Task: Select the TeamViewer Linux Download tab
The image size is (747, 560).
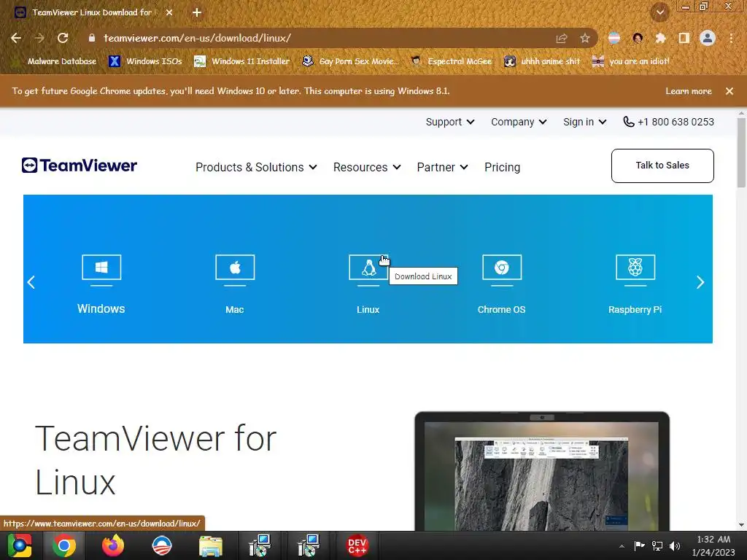Action: pyautogui.click(x=93, y=12)
